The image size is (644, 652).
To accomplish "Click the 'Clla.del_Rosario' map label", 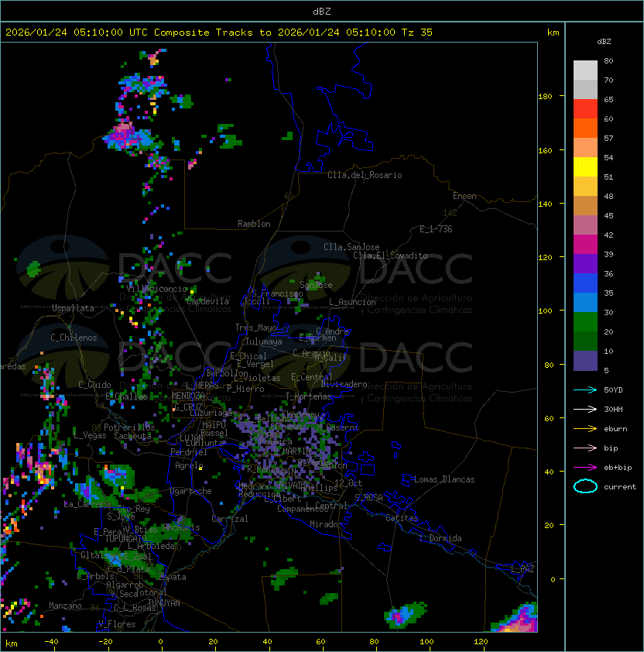I will (365, 175).
